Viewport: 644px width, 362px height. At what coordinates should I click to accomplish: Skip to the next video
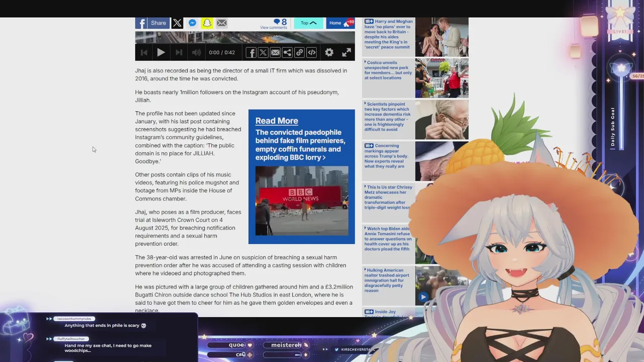(179, 52)
